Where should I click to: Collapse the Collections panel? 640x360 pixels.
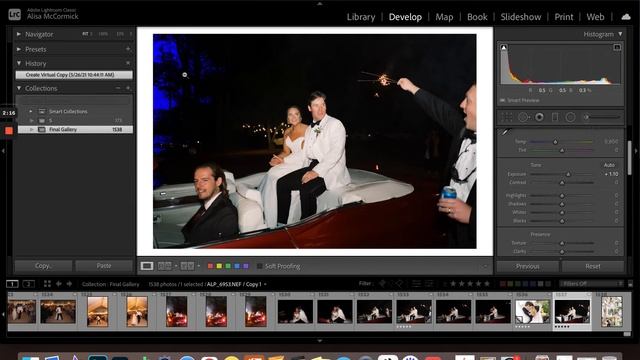pos(18,88)
